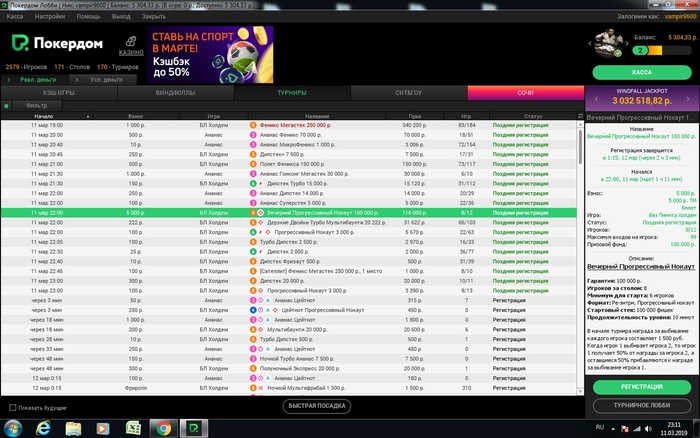Select the Полет Феникса 150 000 р. tournament
The image size is (700, 438).
289,164
